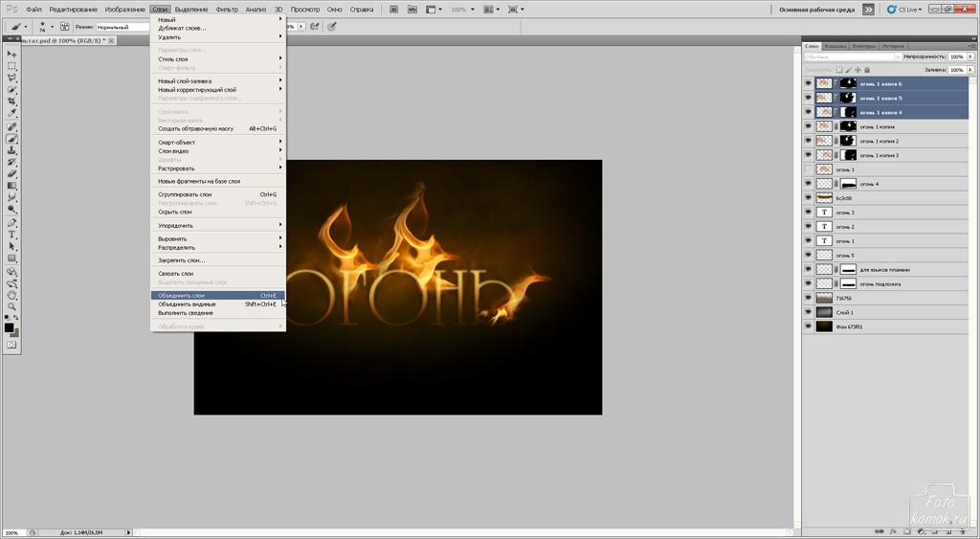980x539 pixels.
Task: Open the Фильтр menu
Action: pos(227,10)
